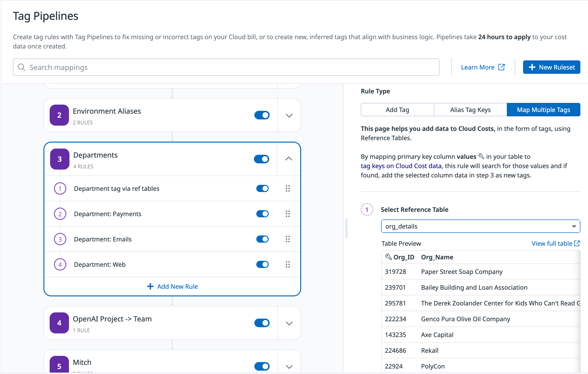Click the drag handle beside Department: Web
588x374 pixels.
[x=288, y=264]
